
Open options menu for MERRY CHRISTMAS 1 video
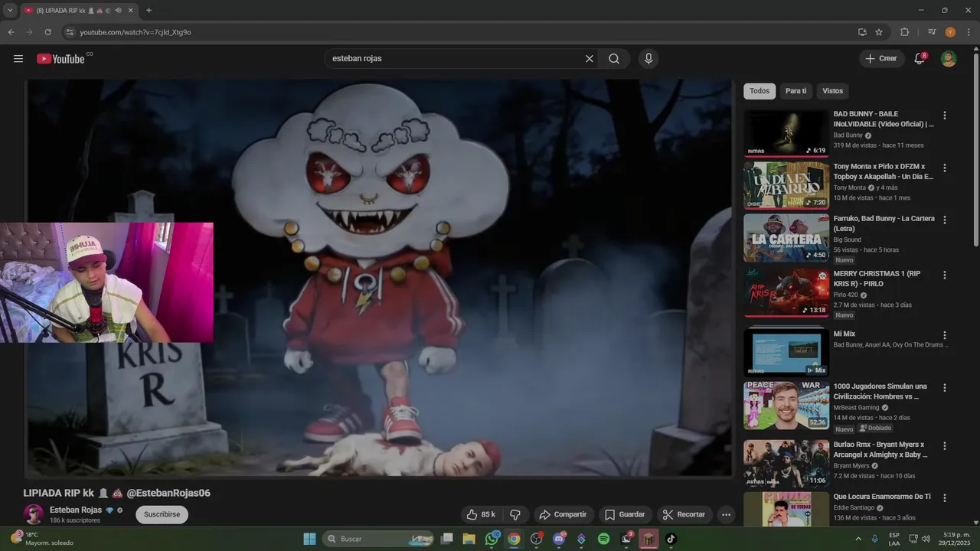(x=944, y=275)
